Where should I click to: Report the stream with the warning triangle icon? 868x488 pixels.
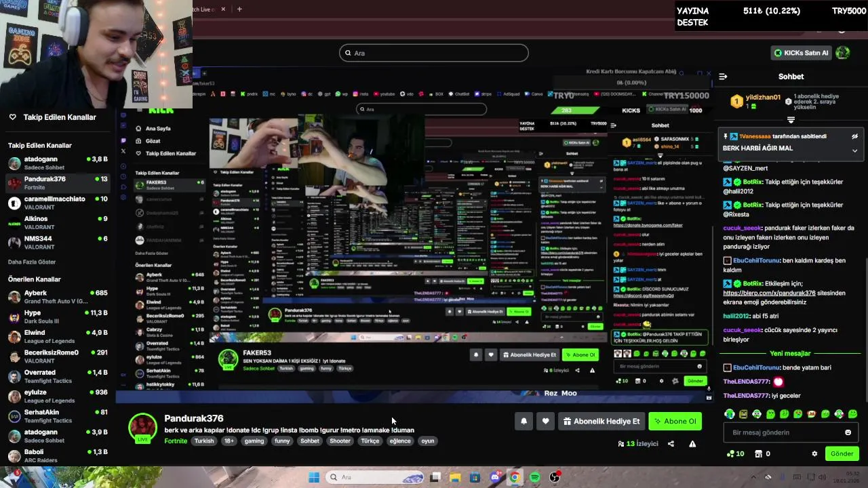[x=692, y=444]
